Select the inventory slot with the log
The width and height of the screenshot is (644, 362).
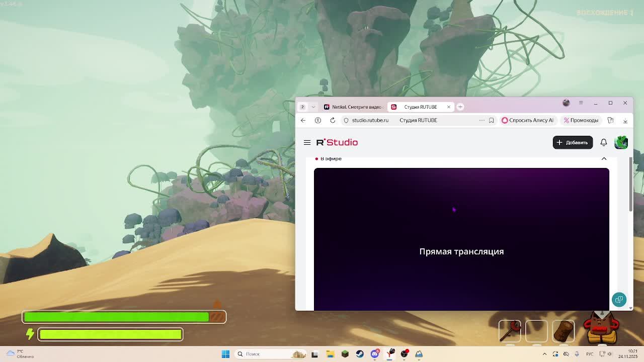pyautogui.click(x=563, y=331)
